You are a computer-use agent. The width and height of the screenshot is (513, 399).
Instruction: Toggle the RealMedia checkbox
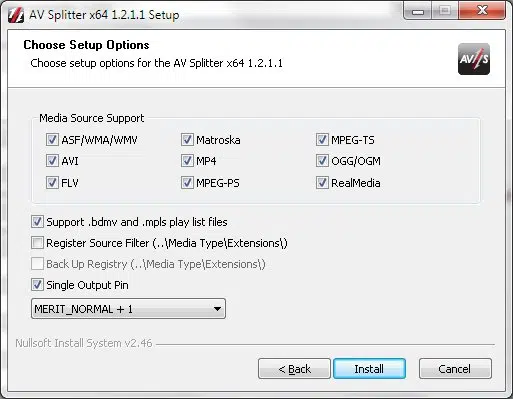click(322, 183)
